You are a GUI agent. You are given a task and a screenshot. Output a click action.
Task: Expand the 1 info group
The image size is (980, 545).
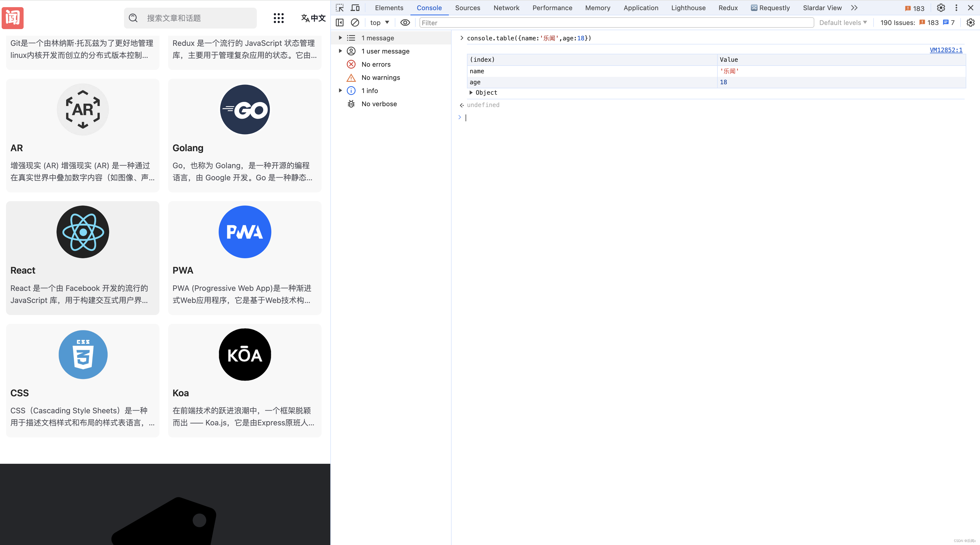click(x=340, y=90)
